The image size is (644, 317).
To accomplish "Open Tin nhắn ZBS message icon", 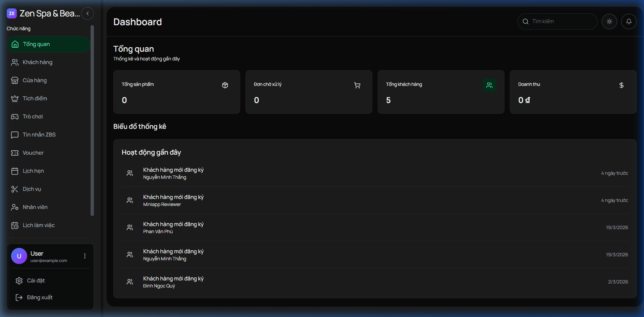I will 15,135.
